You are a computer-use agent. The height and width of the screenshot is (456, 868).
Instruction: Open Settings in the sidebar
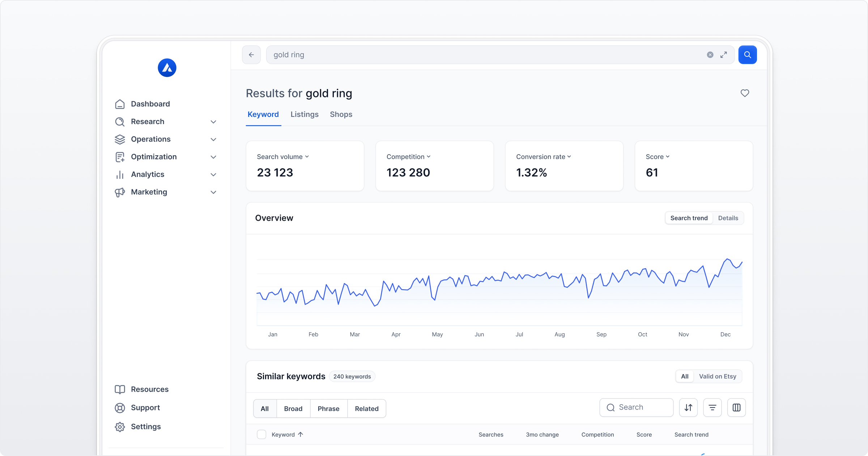[145, 427]
